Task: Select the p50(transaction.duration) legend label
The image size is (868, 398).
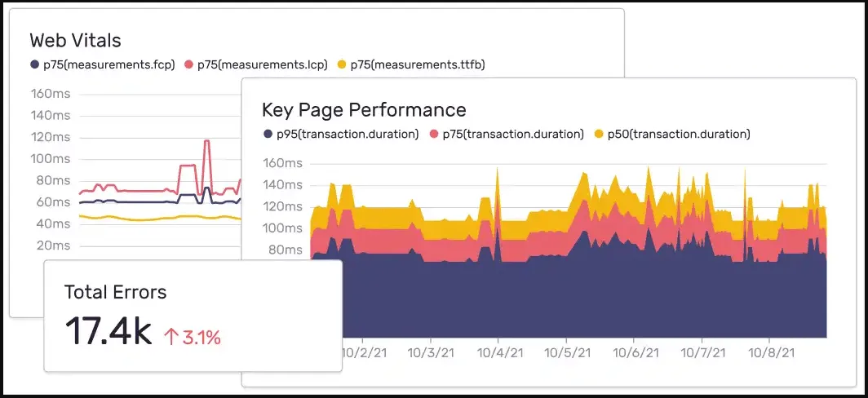Action: (x=679, y=134)
